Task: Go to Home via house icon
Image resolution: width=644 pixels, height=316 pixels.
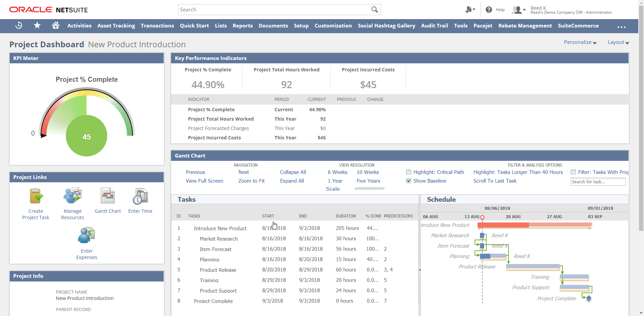Action: 56,25
